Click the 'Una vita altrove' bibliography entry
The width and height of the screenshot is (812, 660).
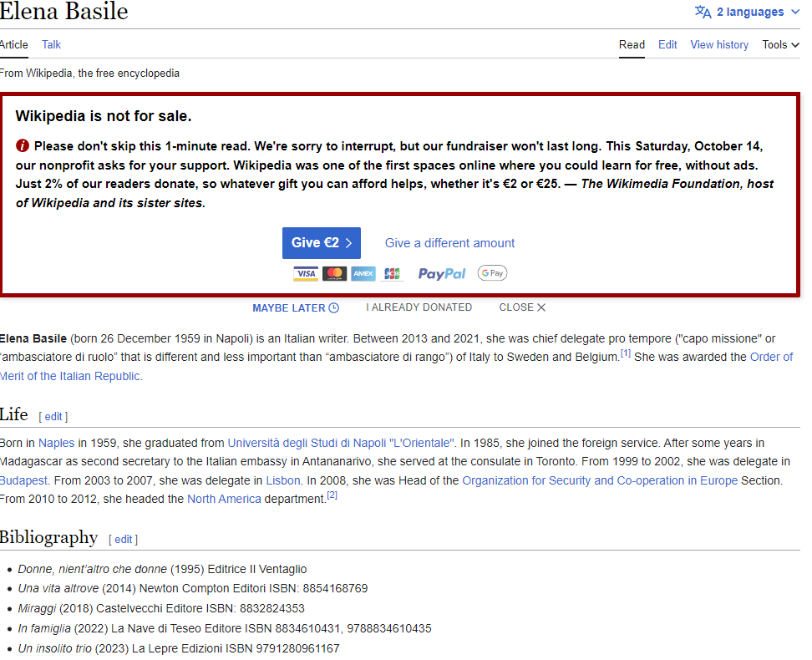[193, 588]
